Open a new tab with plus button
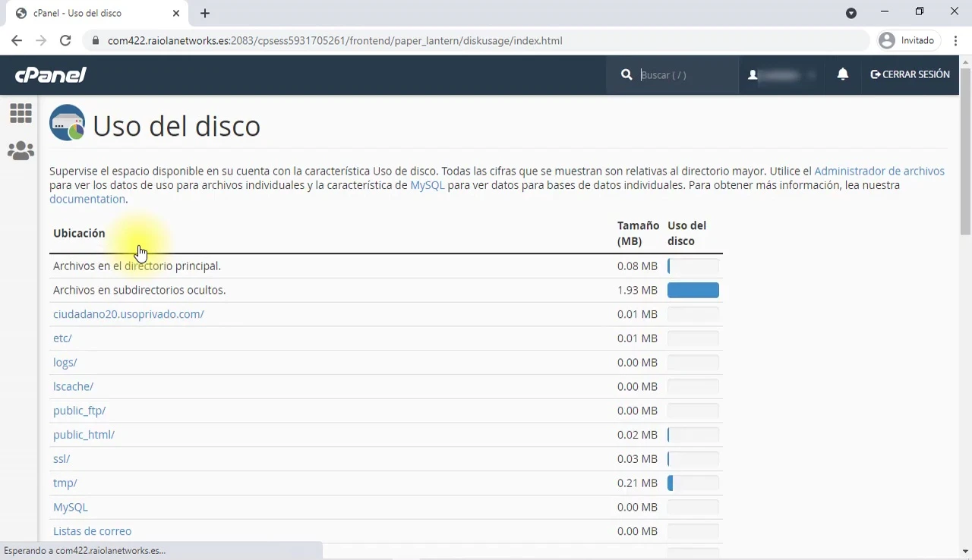The width and height of the screenshot is (972, 560). pyautogui.click(x=205, y=13)
